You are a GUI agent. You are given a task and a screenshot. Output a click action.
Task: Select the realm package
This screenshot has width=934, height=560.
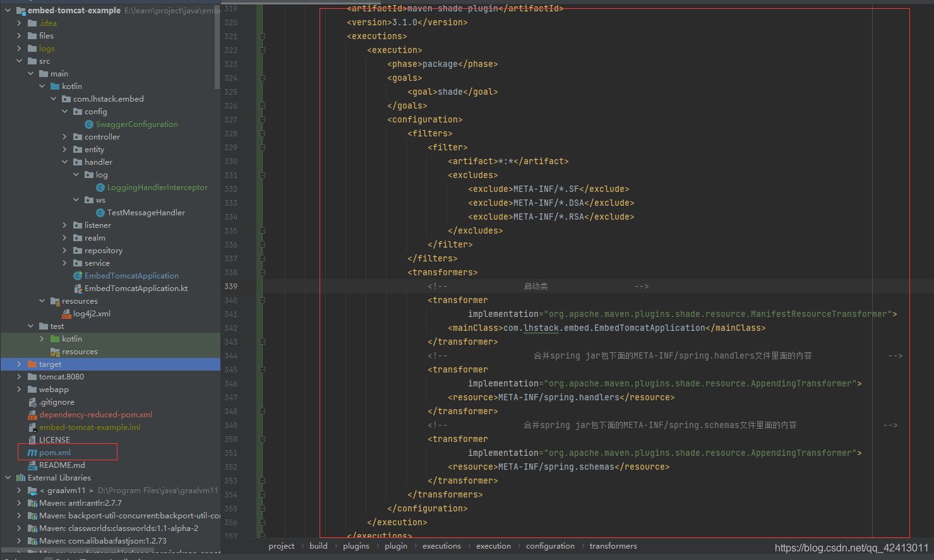click(x=95, y=238)
